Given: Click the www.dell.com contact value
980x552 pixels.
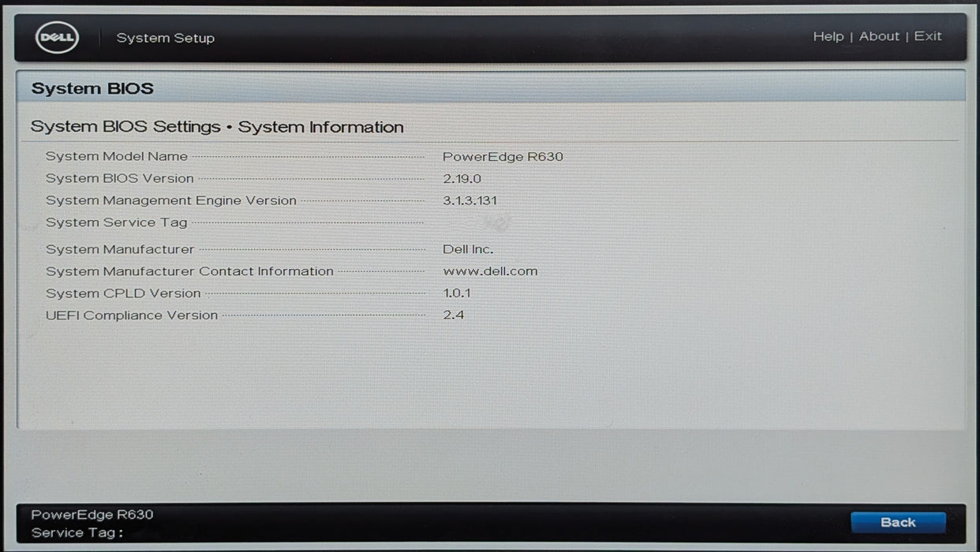Looking at the screenshot, I should coord(490,271).
